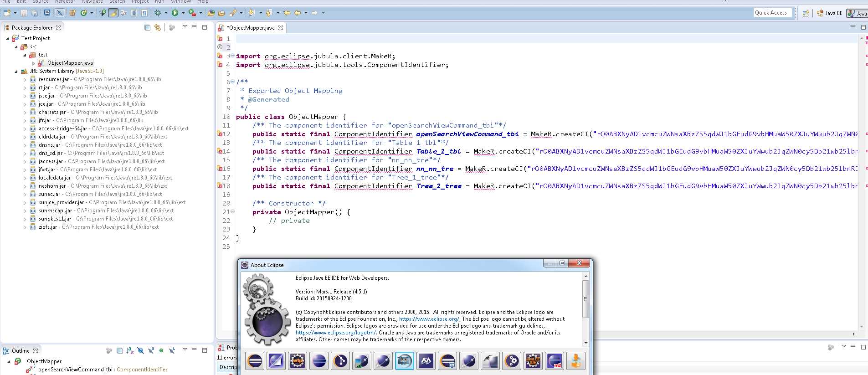Click Previous Annotation toolbar icon

(269, 13)
